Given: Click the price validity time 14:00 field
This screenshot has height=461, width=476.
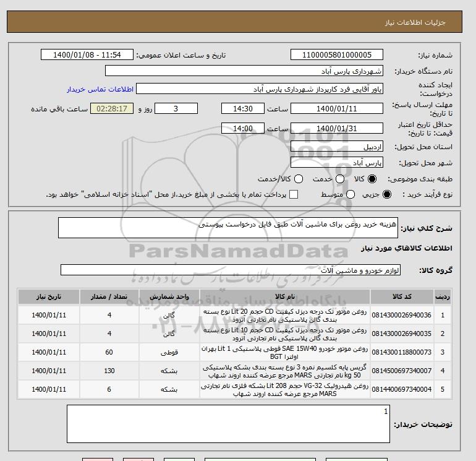Looking at the screenshot, I should pyautogui.click(x=242, y=128).
